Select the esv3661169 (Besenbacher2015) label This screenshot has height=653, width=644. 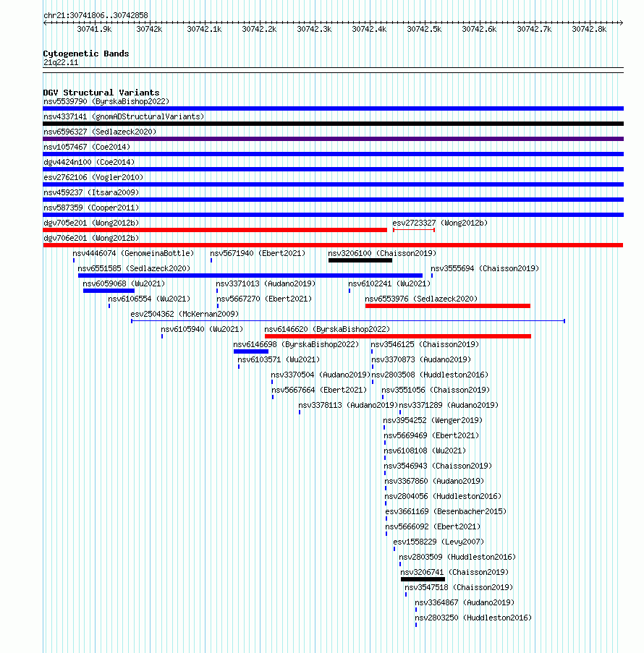click(446, 512)
